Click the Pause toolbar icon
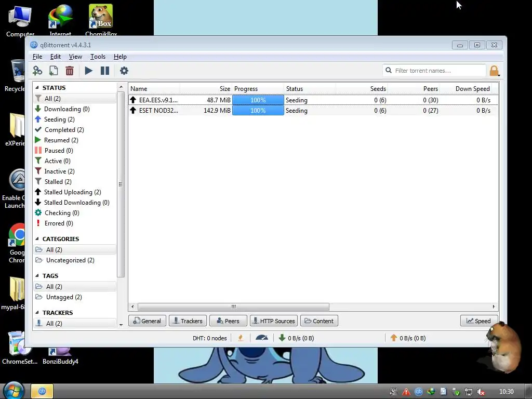 (105, 71)
